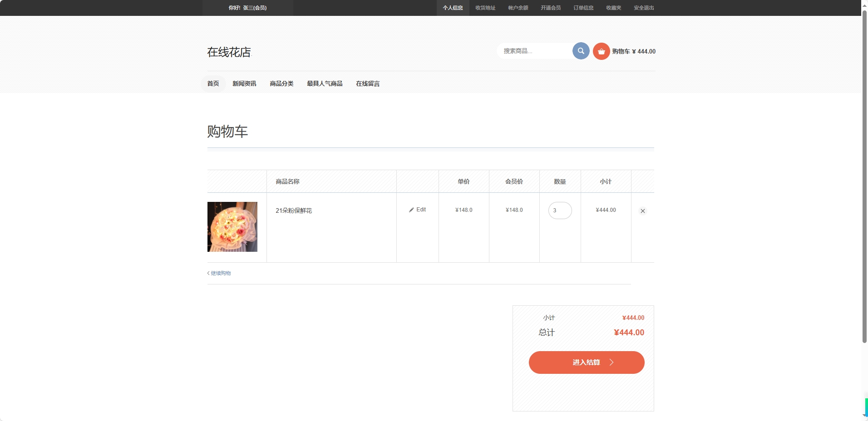Screen dimensions: 868x421
Task: Click the 21朵粉保鲜花 product thumbnail
Action: (232, 227)
